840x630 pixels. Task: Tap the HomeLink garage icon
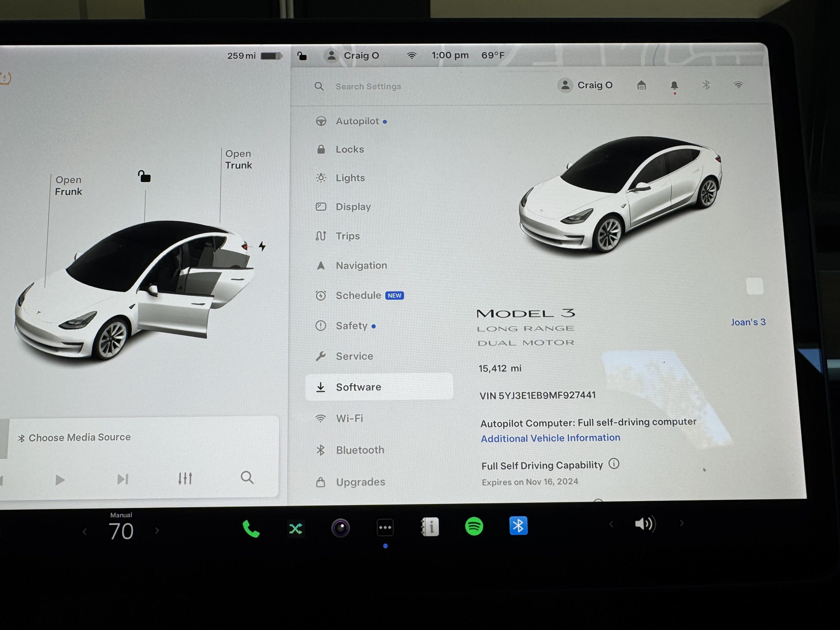(641, 85)
